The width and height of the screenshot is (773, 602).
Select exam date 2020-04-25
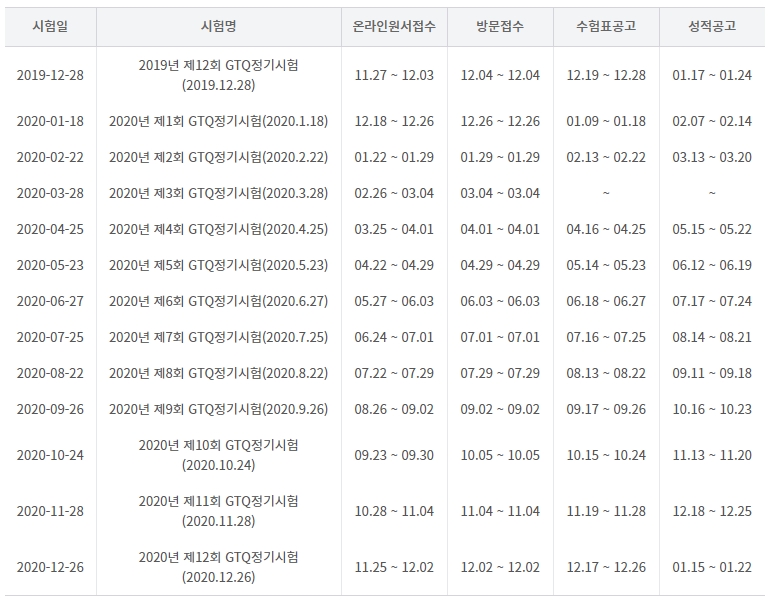tap(50, 229)
